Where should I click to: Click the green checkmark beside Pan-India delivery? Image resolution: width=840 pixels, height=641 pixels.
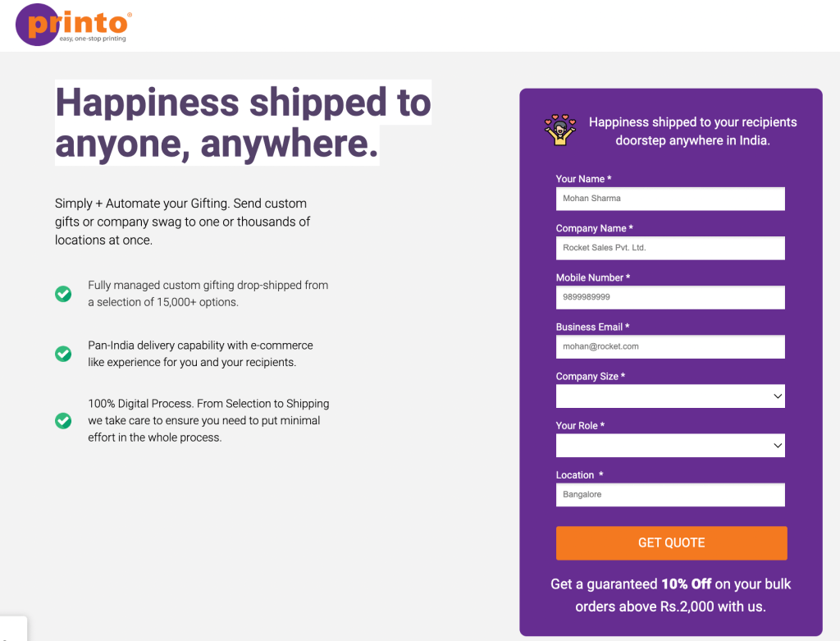(63, 354)
